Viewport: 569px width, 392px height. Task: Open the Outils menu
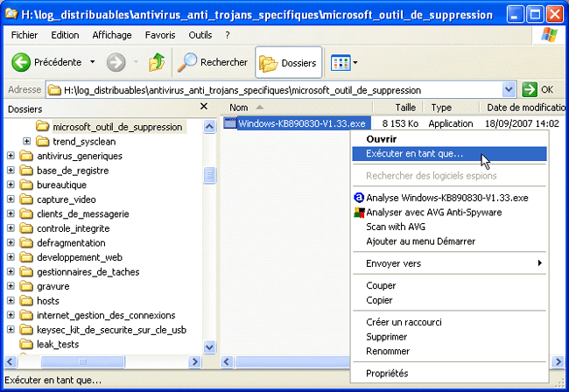(x=200, y=35)
